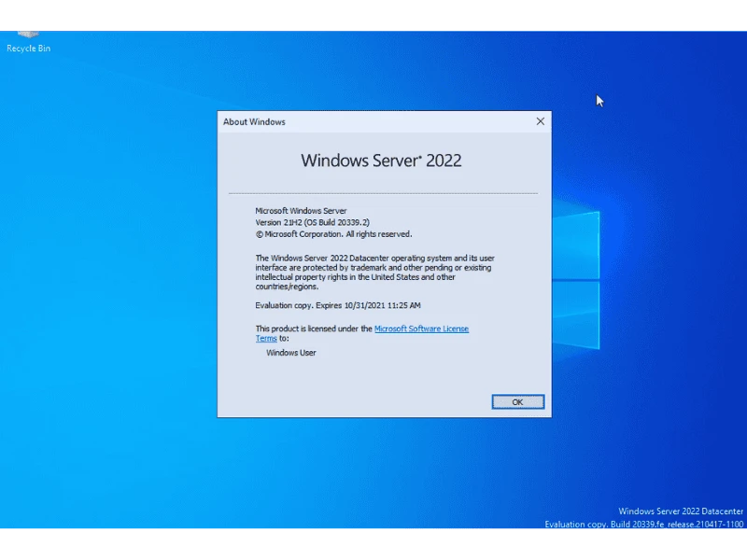This screenshot has width=747, height=560.
Task: Select the Recycle Bin desktop icon
Action: click(x=29, y=42)
